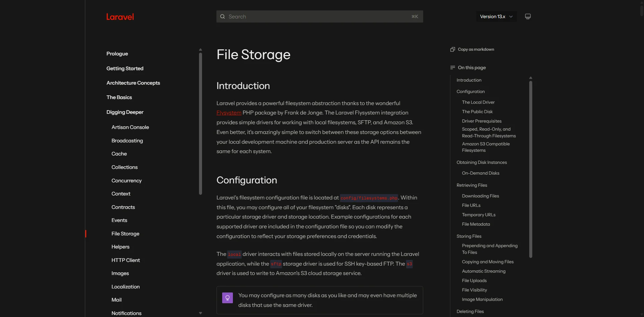
Task: Expand the Architecture Concepts section
Action: pos(133,83)
